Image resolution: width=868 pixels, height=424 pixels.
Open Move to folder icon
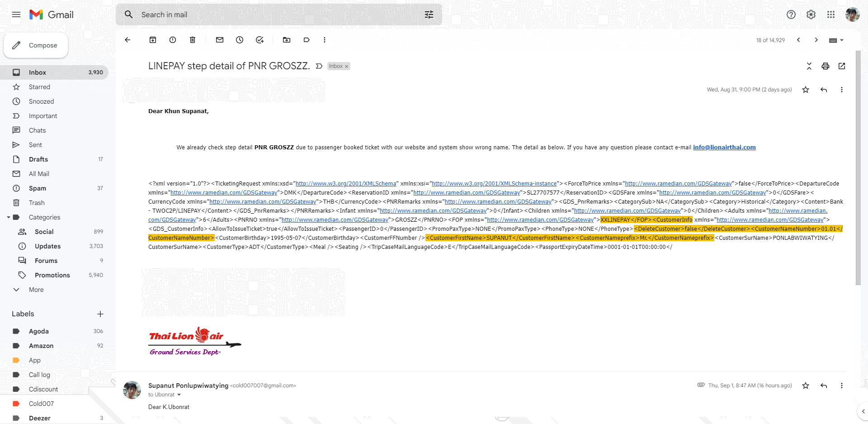coord(287,40)
